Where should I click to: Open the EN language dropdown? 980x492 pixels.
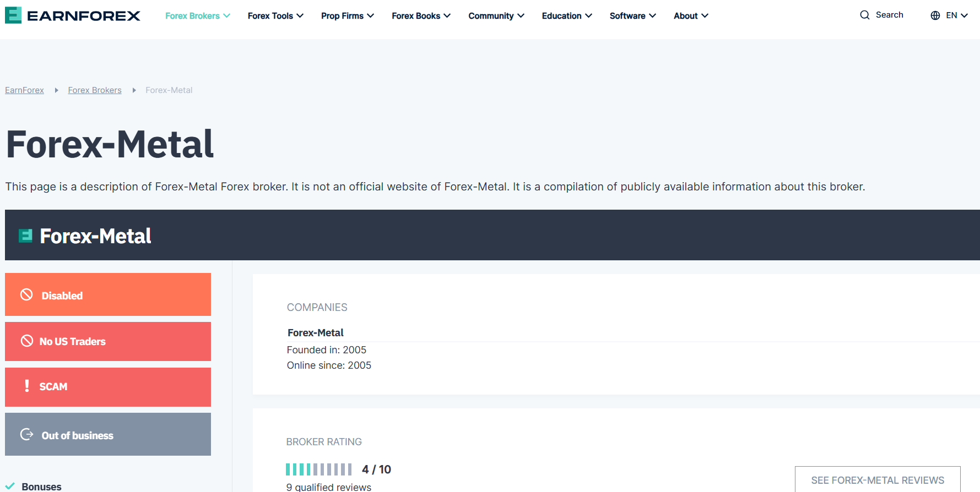pos(957,15)
